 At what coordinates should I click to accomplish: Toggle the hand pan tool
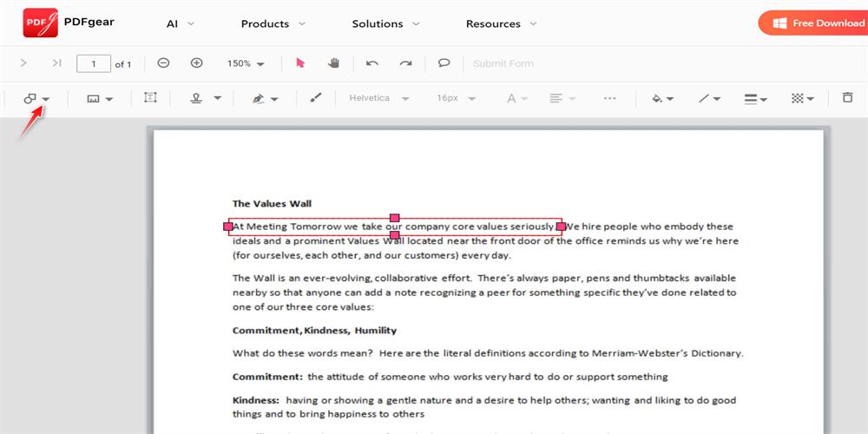pos(333,63)
